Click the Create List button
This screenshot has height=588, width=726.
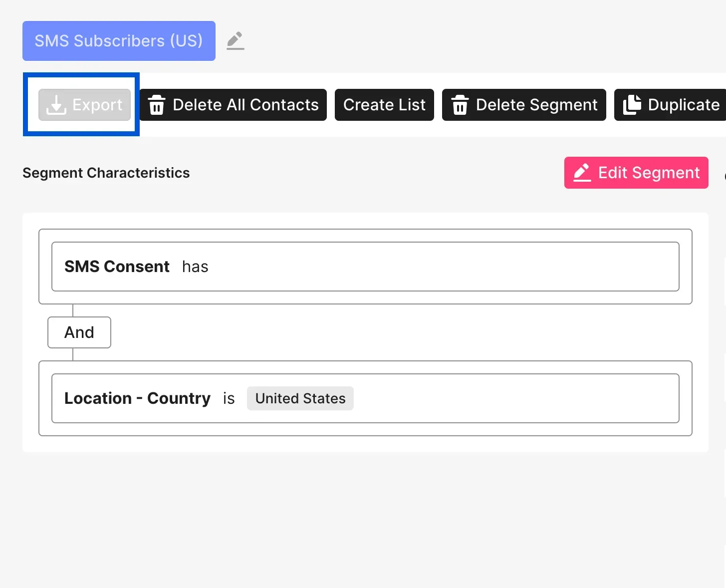(384, 105)
